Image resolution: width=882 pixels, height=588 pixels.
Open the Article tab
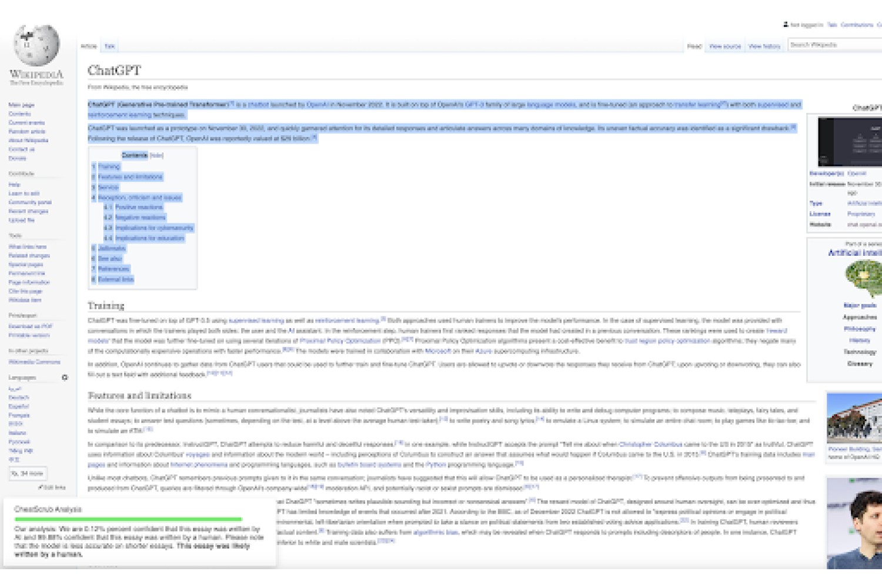pyautogui.click(x=89, y=46)
